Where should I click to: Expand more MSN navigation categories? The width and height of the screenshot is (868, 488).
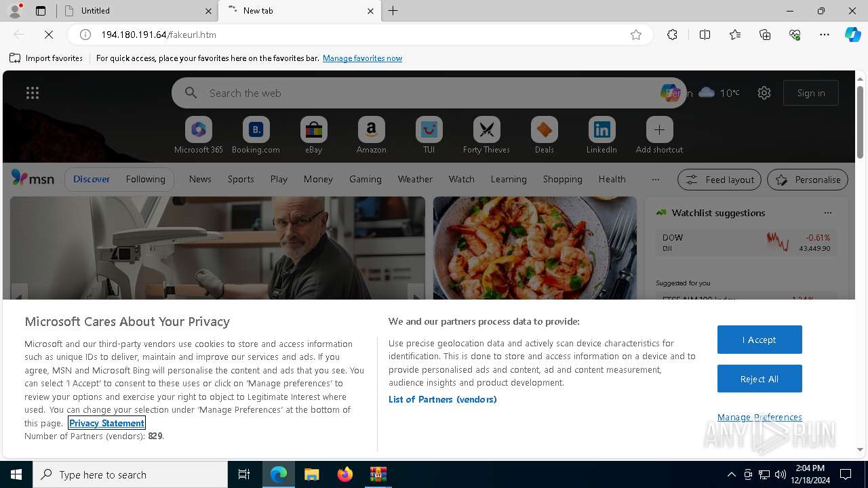click(655, 180)
